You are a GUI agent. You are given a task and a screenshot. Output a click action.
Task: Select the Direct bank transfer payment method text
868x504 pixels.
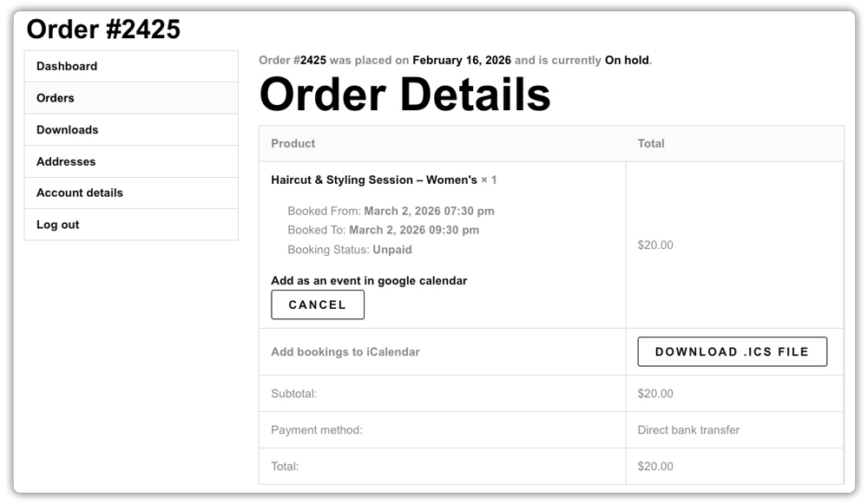pos(687,429)
